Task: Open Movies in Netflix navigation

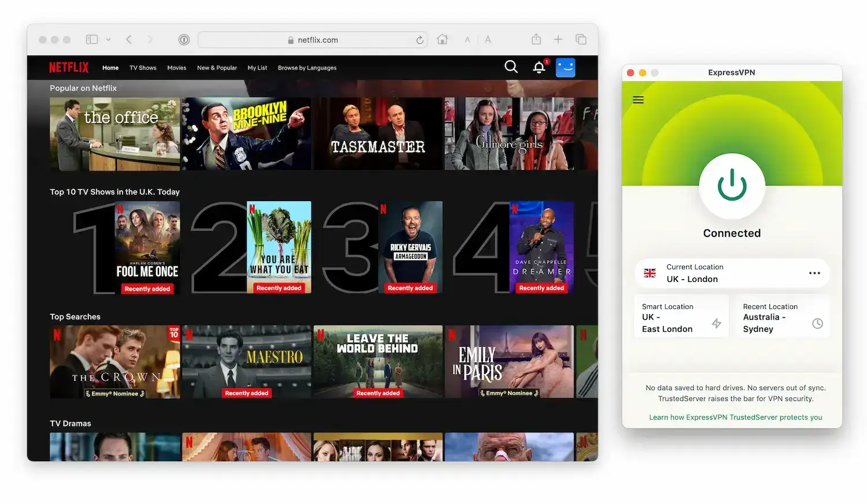Action: [177, 68]
